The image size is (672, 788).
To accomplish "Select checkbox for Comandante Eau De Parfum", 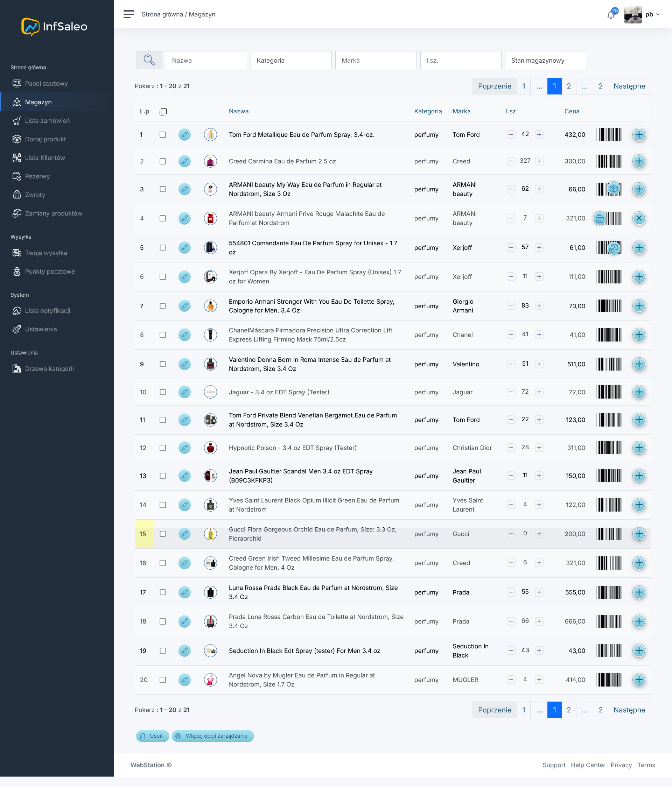I will click(163, 248).
